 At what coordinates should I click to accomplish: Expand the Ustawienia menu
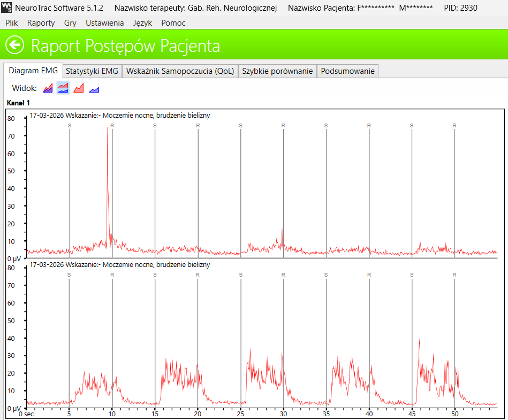coord(104,23)
